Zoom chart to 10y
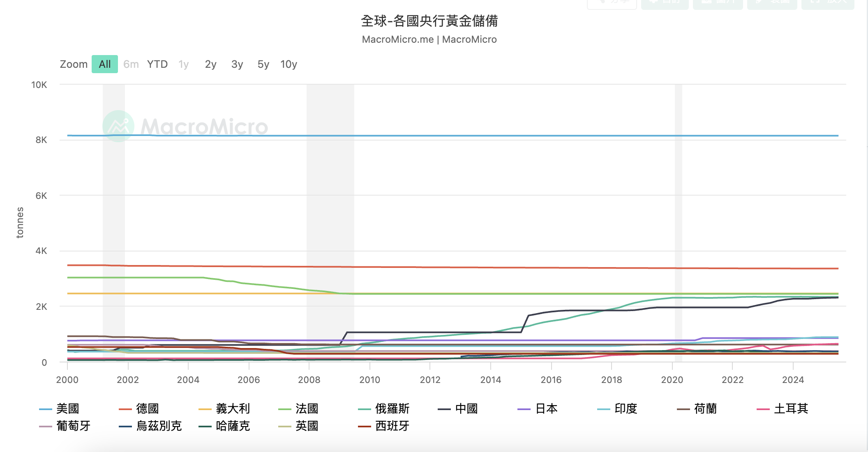 pos(289,64)
